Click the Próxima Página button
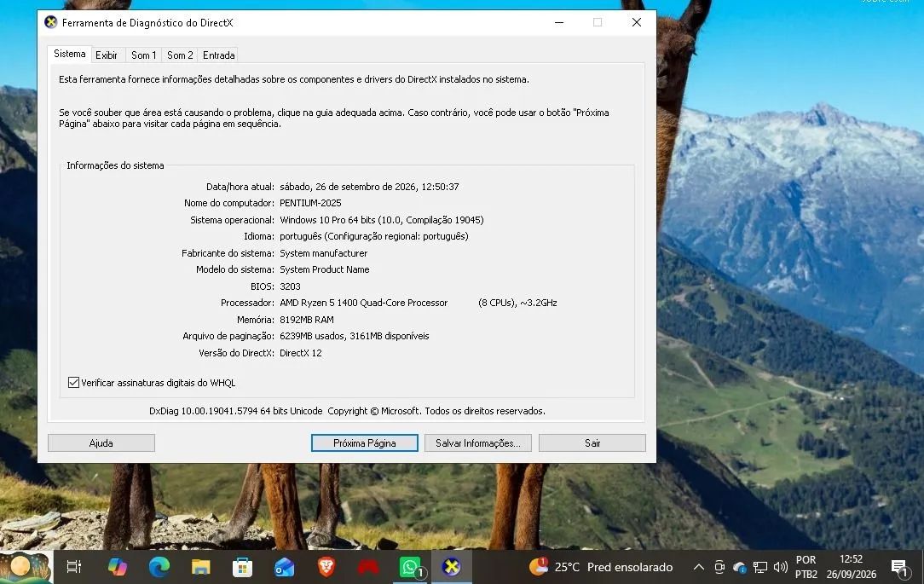Image resolution: width=924 pixels, height=584 pixels. [365, 443]
